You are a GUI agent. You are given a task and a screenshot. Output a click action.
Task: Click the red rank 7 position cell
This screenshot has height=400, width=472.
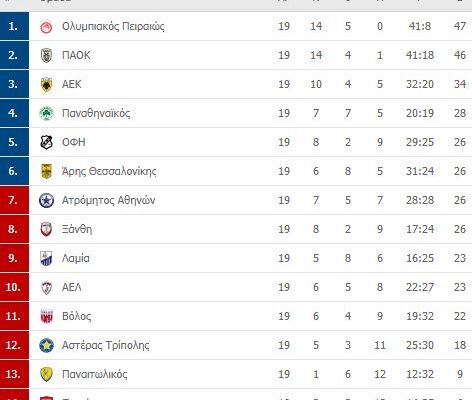pos(14,200)
